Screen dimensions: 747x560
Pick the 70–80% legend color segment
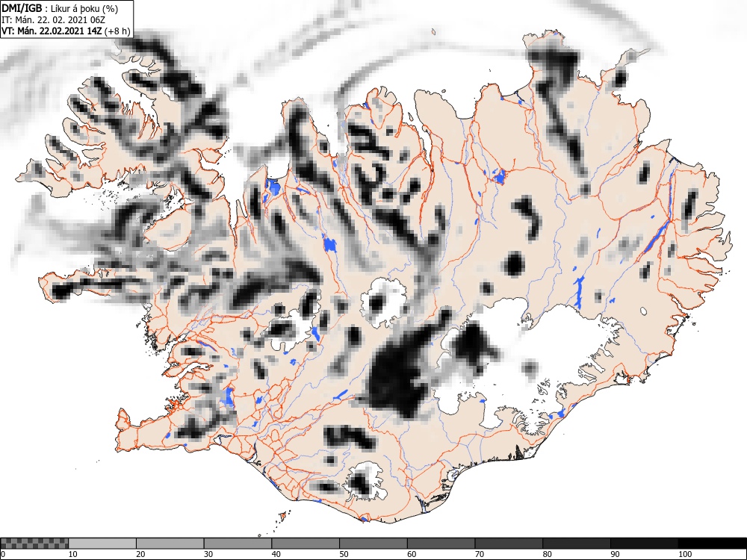(x=509, y=543)
